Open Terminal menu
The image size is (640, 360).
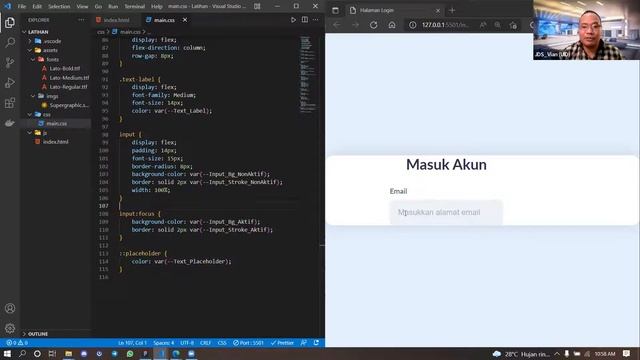coord(135,7)
